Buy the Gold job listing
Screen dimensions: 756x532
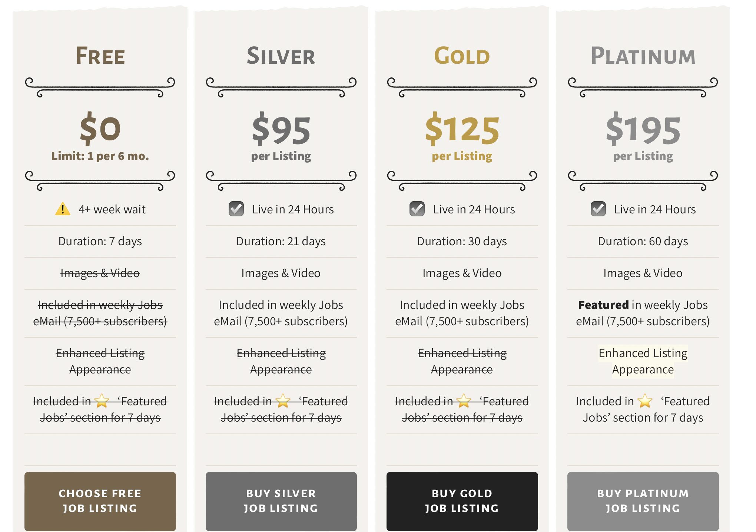(462, 501)
